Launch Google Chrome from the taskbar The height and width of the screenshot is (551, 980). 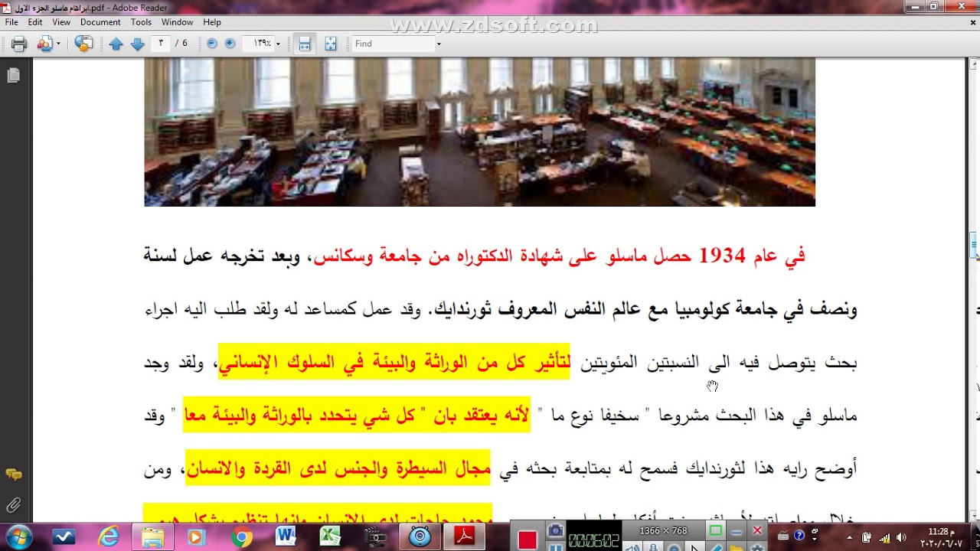[242, 537]
